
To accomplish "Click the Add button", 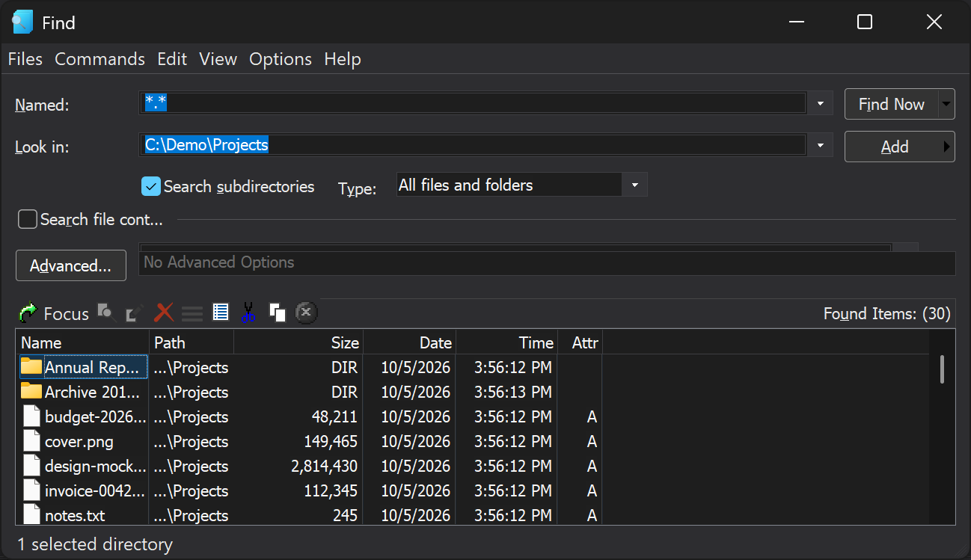I will 900,147.
